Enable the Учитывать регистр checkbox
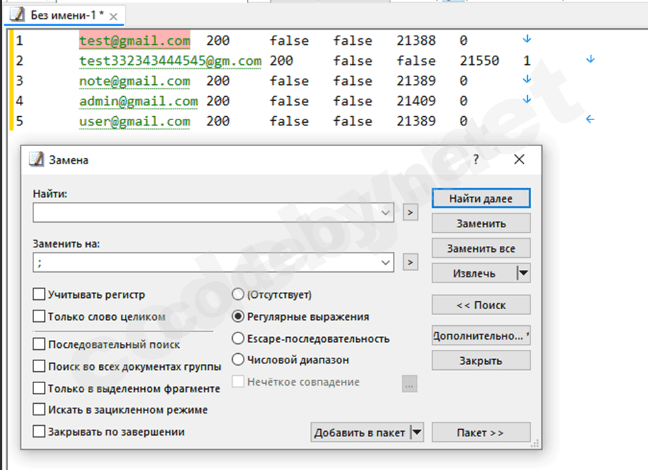 [x=39, y=295]
